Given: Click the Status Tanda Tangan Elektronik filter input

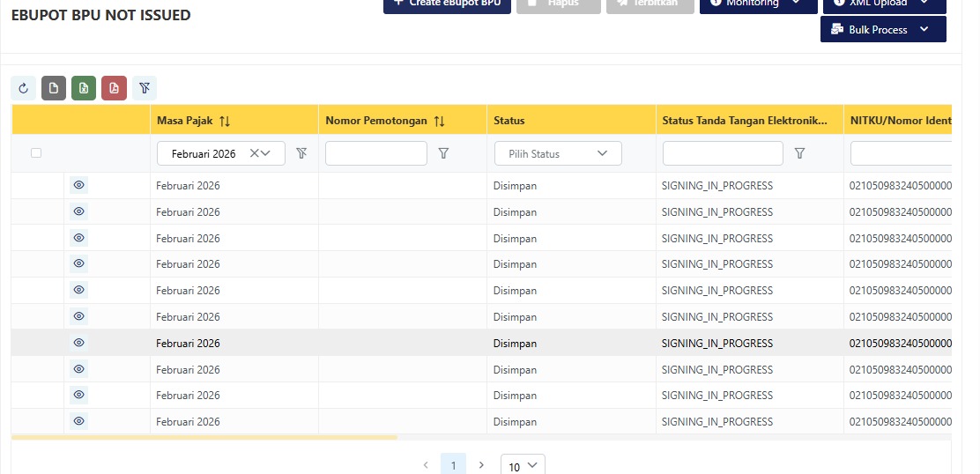Looking at the screenshot, I should tap(723, 153).
